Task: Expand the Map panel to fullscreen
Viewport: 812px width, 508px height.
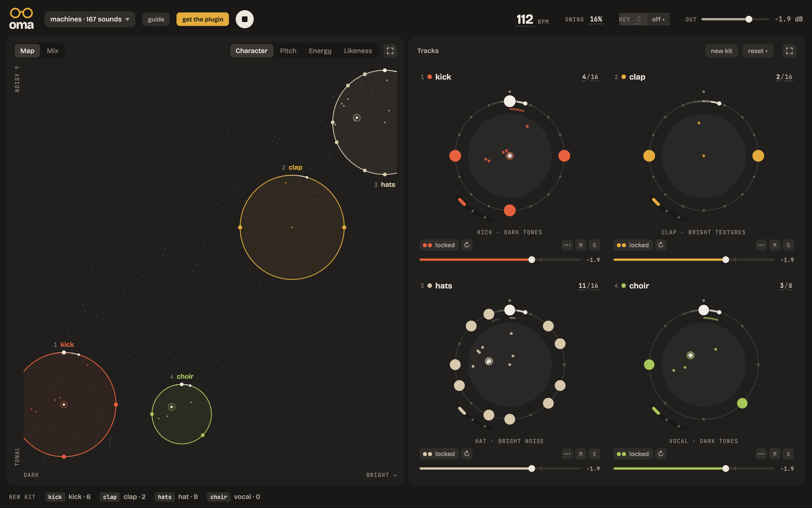Action: (x=390, y=51)
